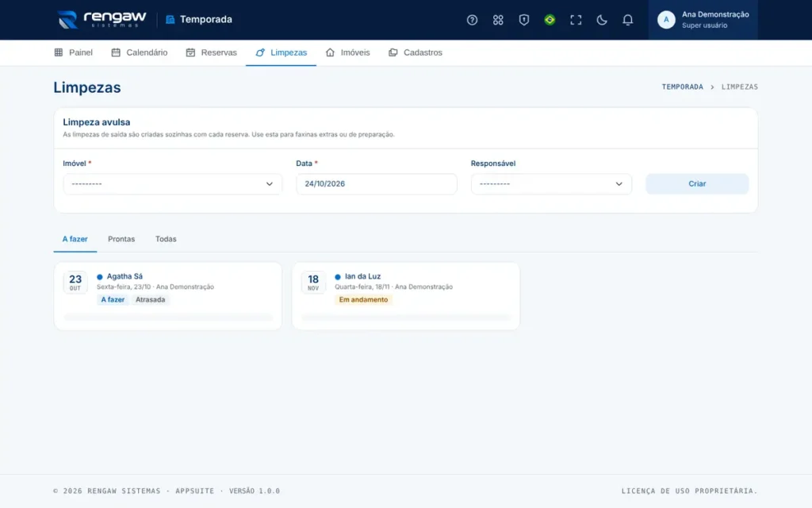
Task: Change language via Brazil flag icon
Action: coord(550,20)
